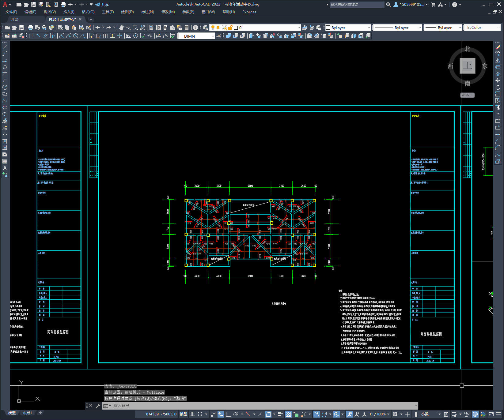Click the Layer Properties Manager icon
504x420 pixels.
(x=206, y=28)
